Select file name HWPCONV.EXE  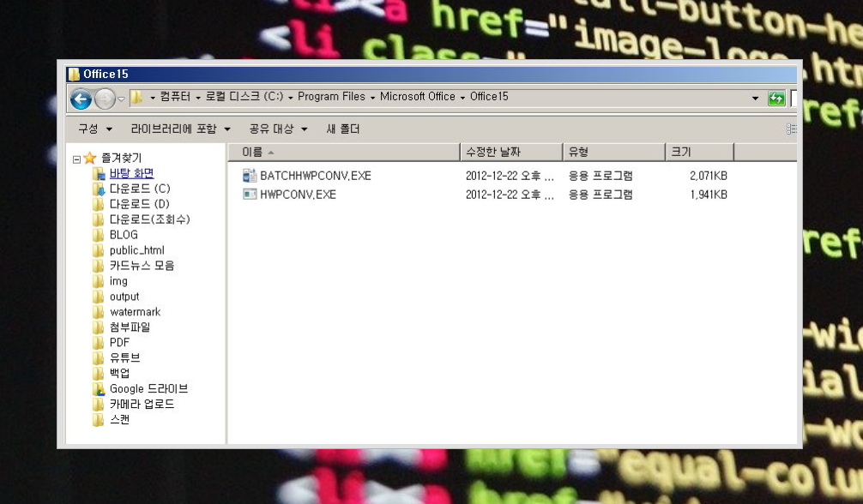298,195
